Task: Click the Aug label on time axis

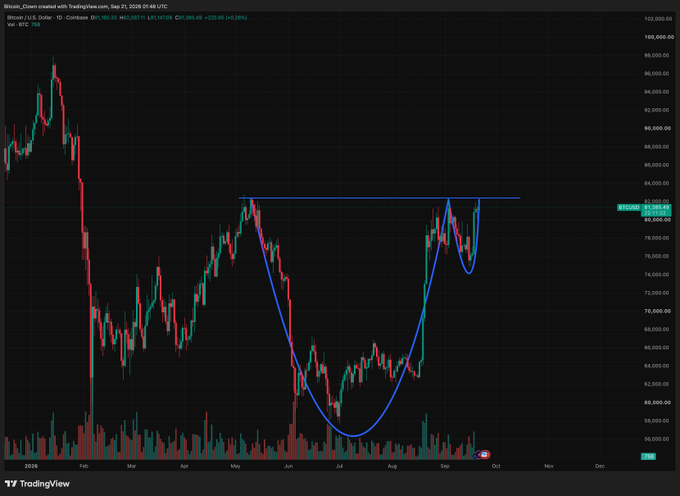Action: [392, 466]
